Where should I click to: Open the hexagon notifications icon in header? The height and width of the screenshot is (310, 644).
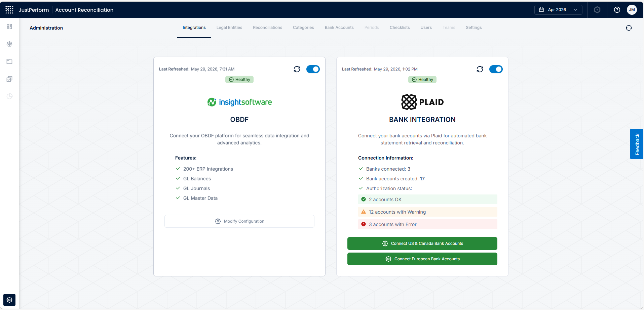tap(597, 10)
